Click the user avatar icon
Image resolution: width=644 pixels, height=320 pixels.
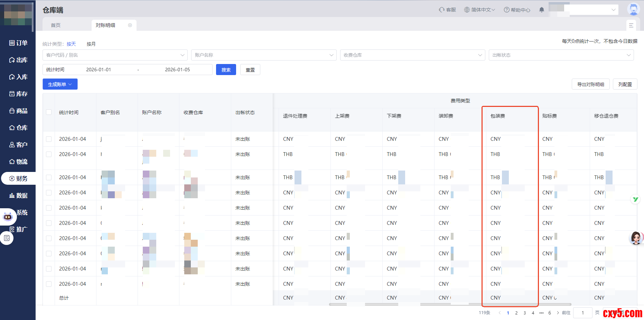point(633,9)
